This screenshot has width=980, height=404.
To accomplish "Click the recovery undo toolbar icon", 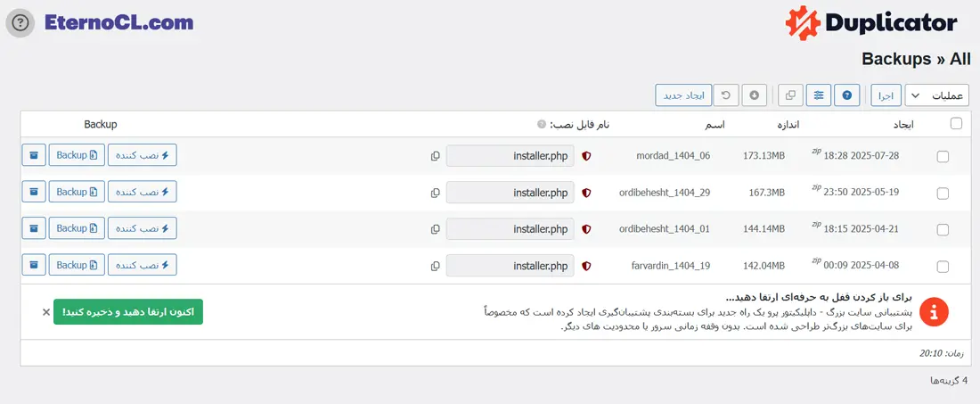I will pyautogui.click(x=726, y=95).
